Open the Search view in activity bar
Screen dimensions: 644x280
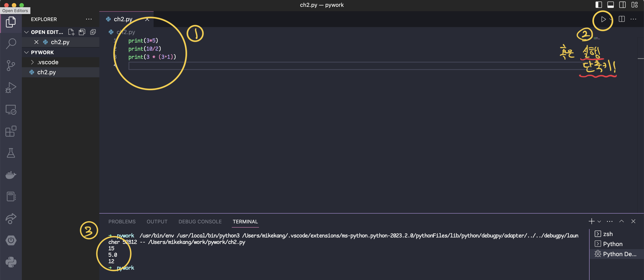point(11,44)
